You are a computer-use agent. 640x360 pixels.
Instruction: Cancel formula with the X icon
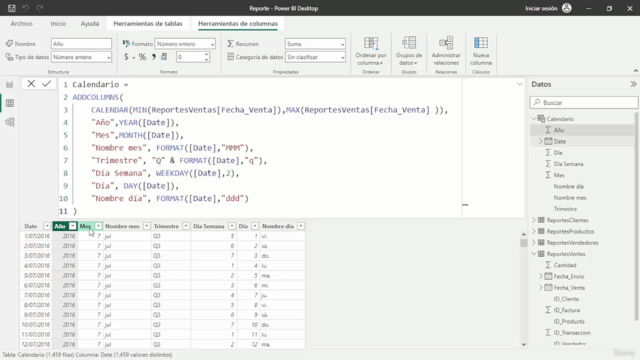31,84
